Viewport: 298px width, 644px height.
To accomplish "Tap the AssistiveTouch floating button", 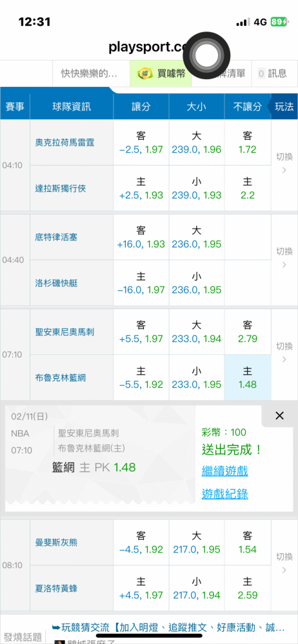I will pyautogui.click(x=206, y=55).
